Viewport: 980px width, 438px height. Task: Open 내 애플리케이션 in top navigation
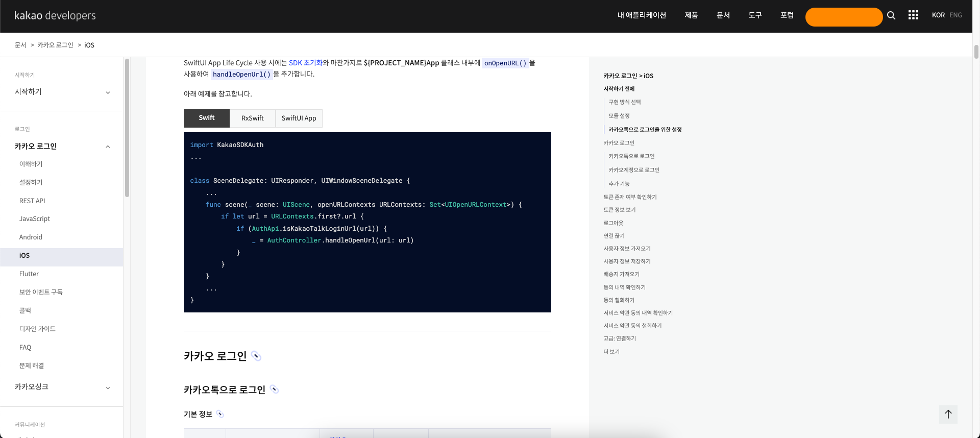pos(642,15)
